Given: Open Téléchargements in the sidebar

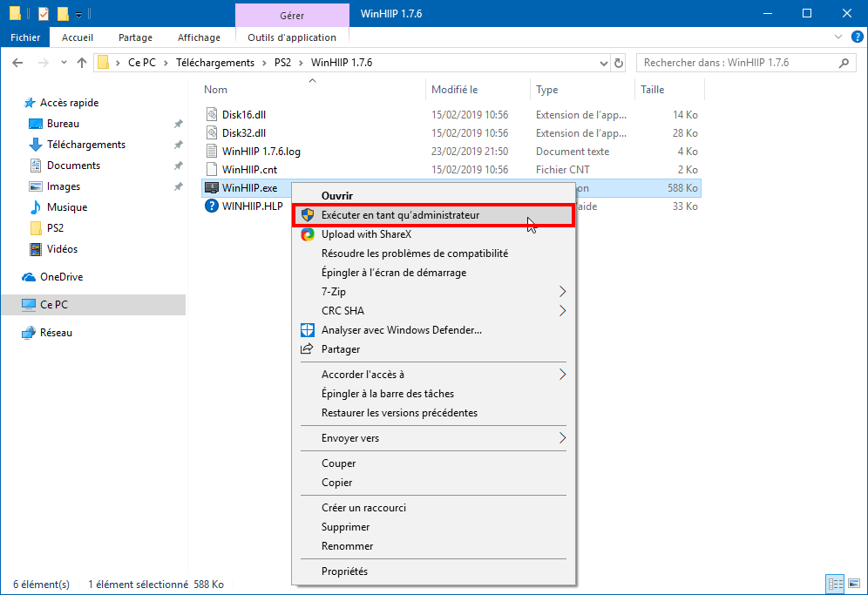Looking at the screenshot, I should 85,145.
